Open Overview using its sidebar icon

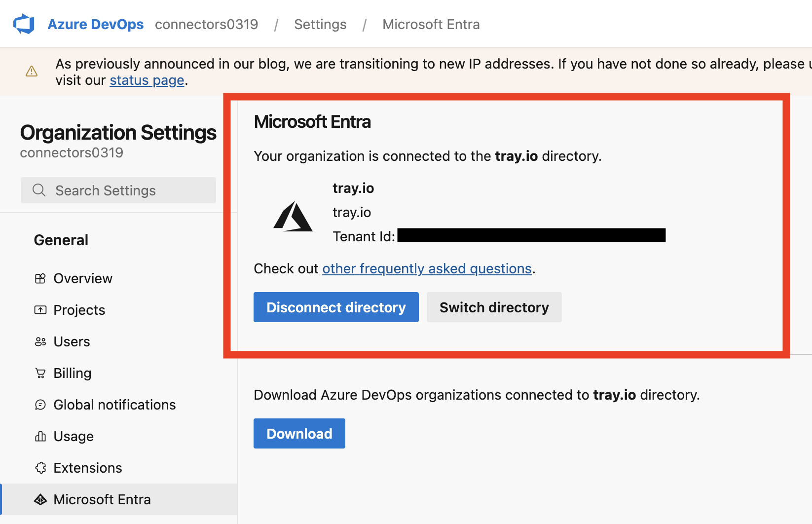[x=40, y=278]
